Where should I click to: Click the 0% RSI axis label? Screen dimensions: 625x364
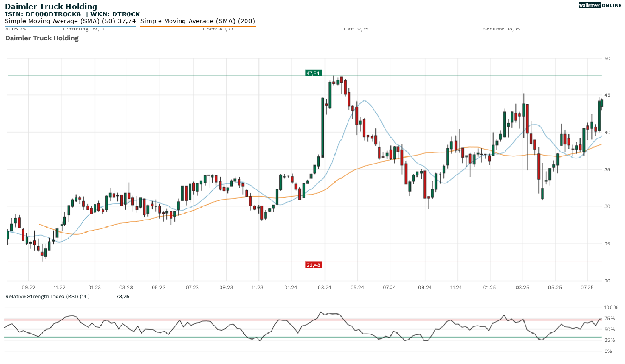tap(608, 351)
